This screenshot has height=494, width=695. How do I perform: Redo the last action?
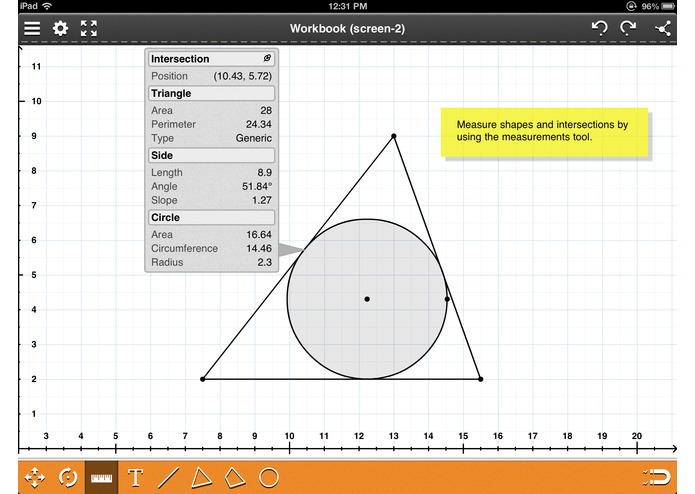point(628,28)
